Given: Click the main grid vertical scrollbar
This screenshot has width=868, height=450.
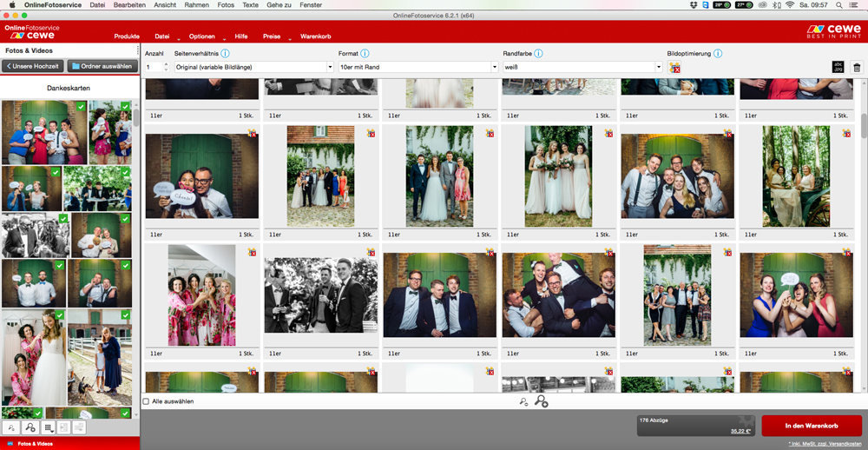Looking at the screenshot, I should point(865,125).
